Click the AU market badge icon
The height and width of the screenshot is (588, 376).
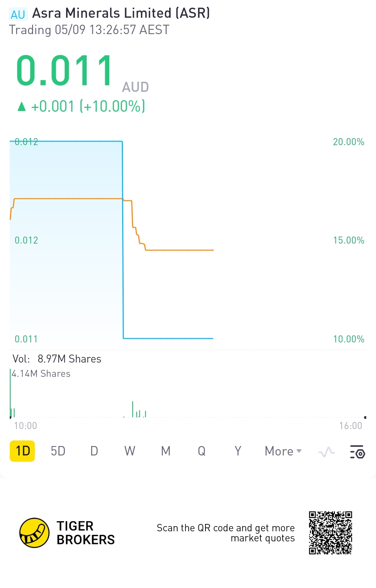(18, 14)
